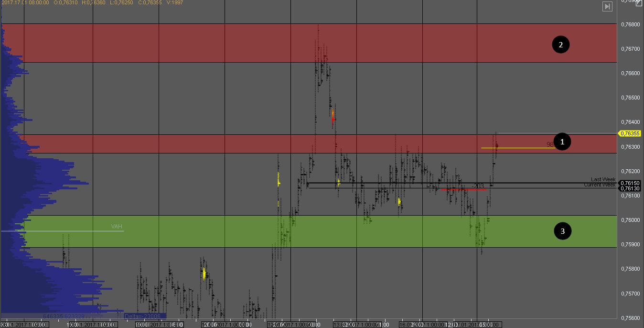644x328 pixels.
Task: Click the scroll-to-latest-bar arrow icon
Action: tap(607, 6)
